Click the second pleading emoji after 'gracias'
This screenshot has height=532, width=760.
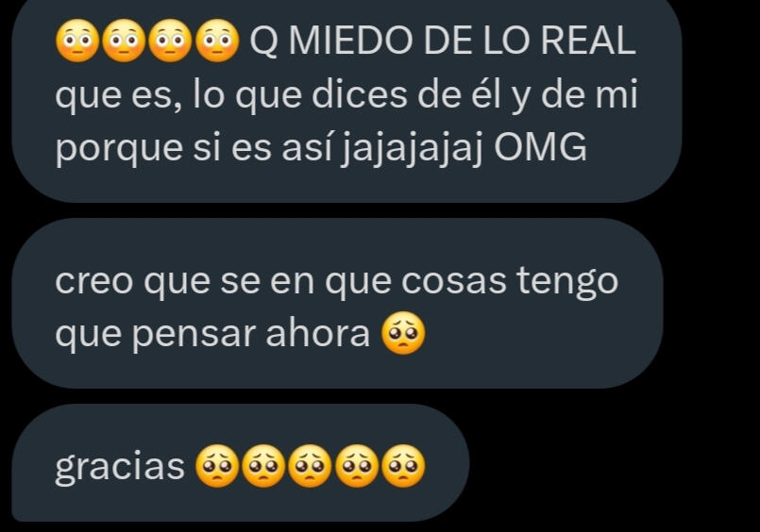[x=263, y=466]
